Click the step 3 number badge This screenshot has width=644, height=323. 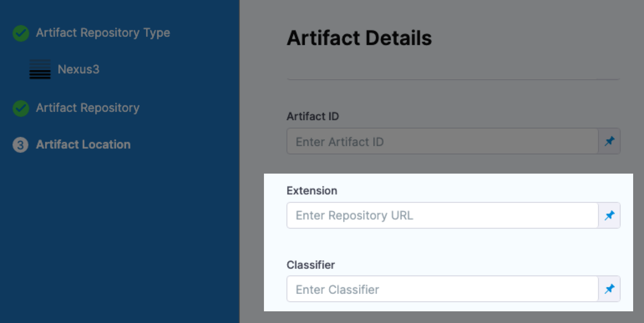20,145
